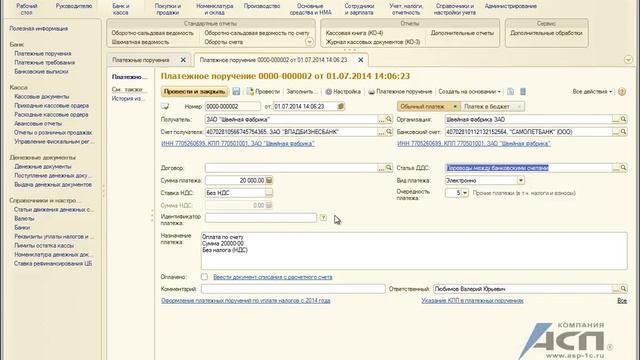Open Сотрудники и зарплата section

359,9
